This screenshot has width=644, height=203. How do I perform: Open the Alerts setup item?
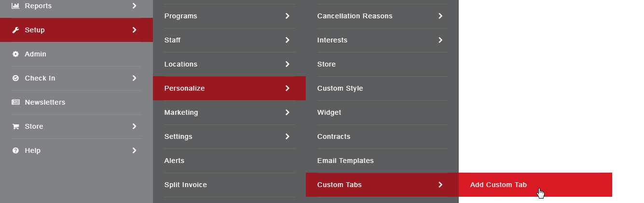(x=174, y=161)
